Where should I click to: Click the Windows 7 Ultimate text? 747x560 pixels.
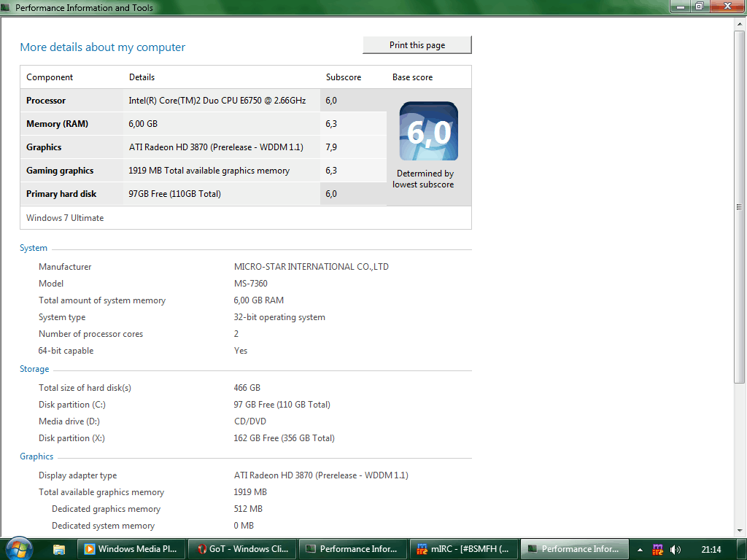coord(65,217)
